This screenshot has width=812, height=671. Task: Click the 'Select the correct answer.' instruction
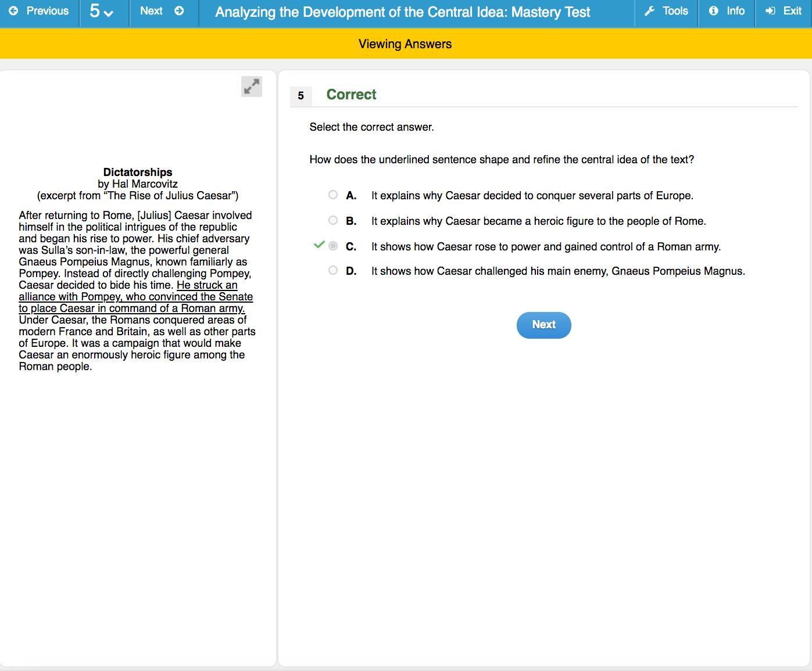[x=372, y=127]
